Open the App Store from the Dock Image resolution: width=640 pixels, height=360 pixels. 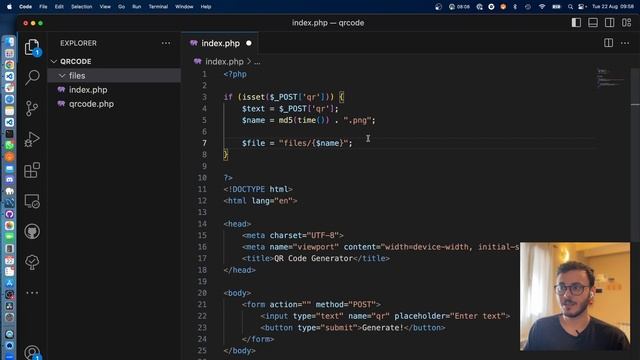(x=9, y=282)
